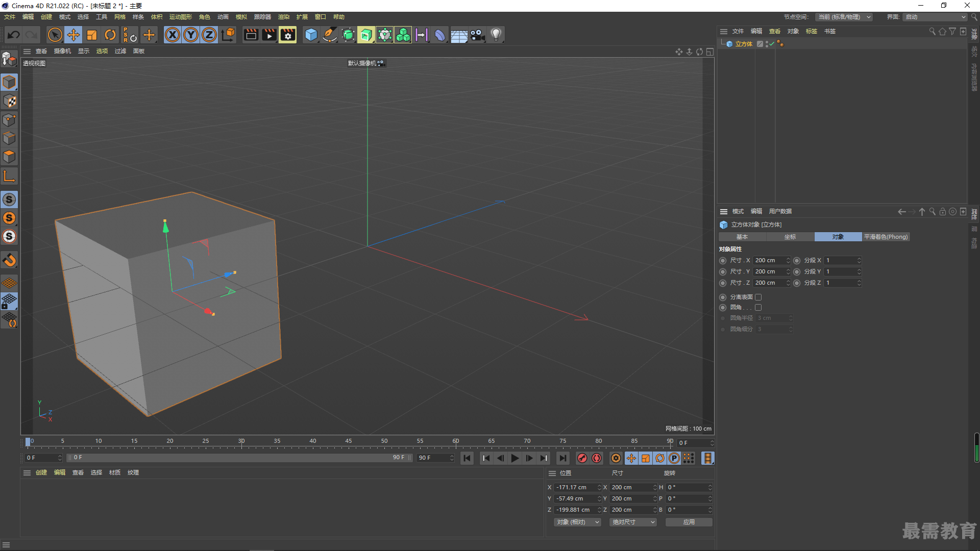Open the 运动图形 MoGraph menu

pyautogui.click(x=181, y=17)
